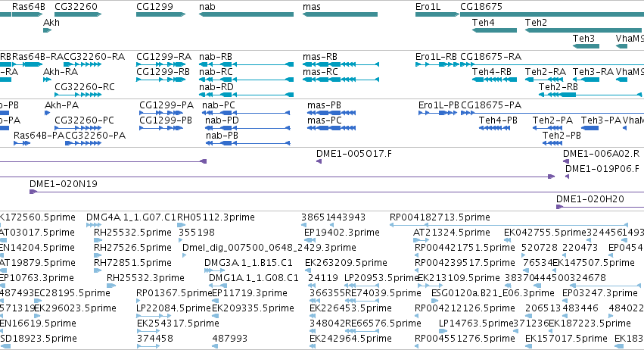Viewport: 644px width, 350px height.
Task: Click the Teh3 gene bar
Action: point(586,45)
